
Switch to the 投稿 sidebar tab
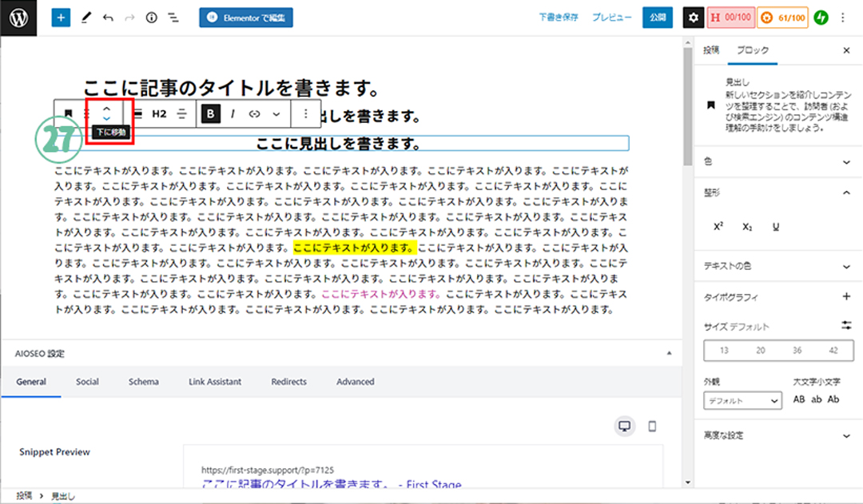710,50
